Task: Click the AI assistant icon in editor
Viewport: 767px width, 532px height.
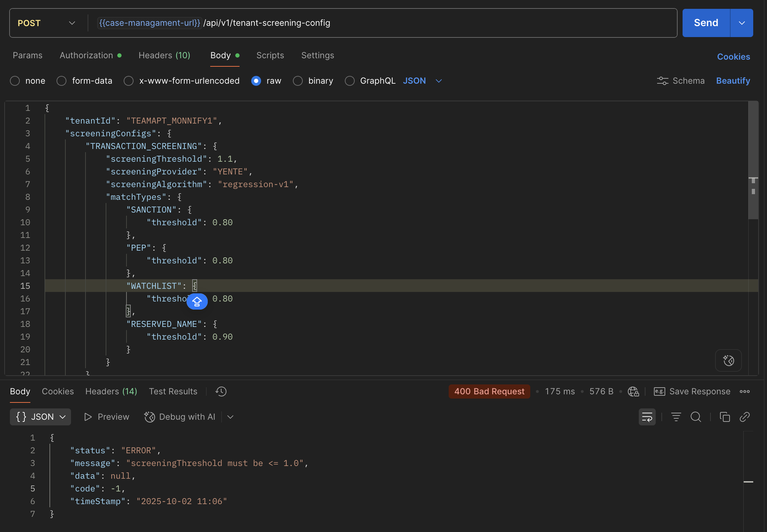Action: click(728, 360)
